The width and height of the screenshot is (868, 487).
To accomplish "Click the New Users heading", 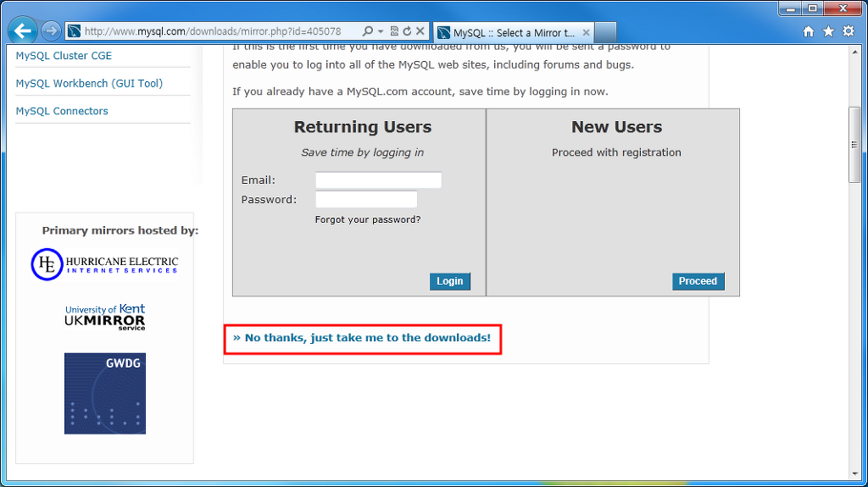I will [x=617, y=127].
